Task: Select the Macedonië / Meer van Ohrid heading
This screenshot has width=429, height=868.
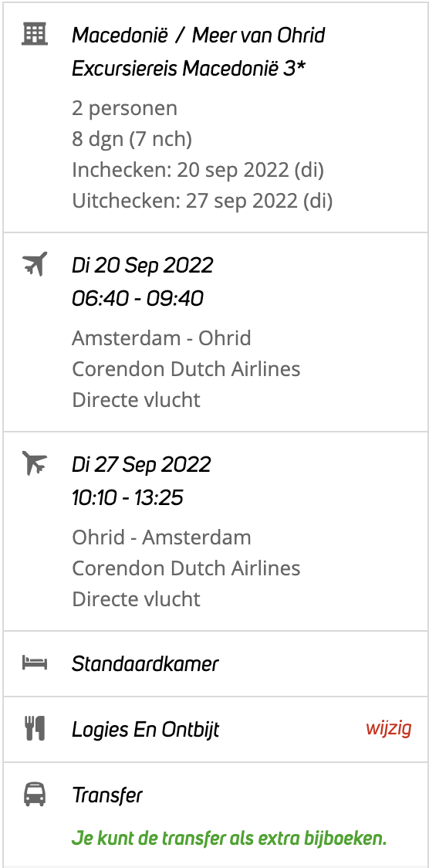Action: 198,36
